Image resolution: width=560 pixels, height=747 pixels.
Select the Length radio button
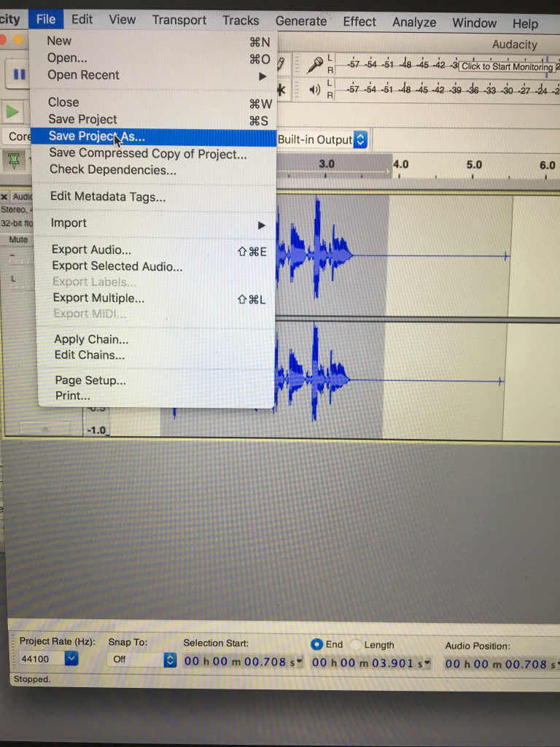[x=355, y=645]
